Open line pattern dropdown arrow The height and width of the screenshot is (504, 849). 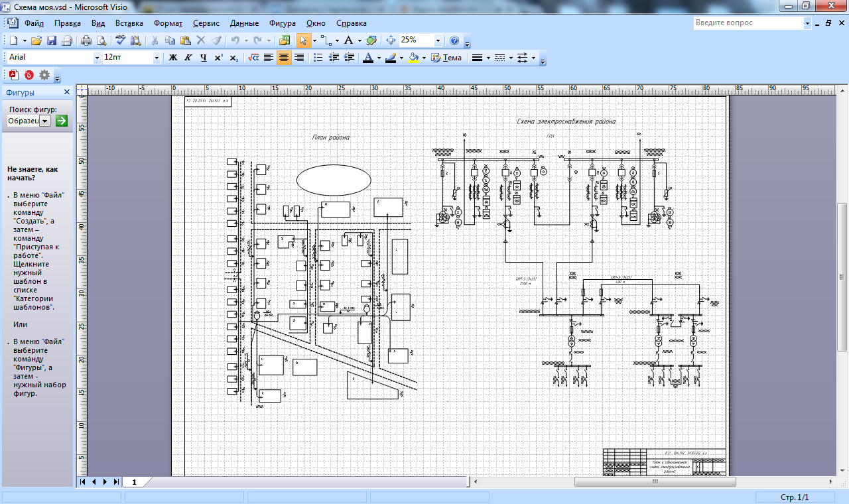(511, 58)
